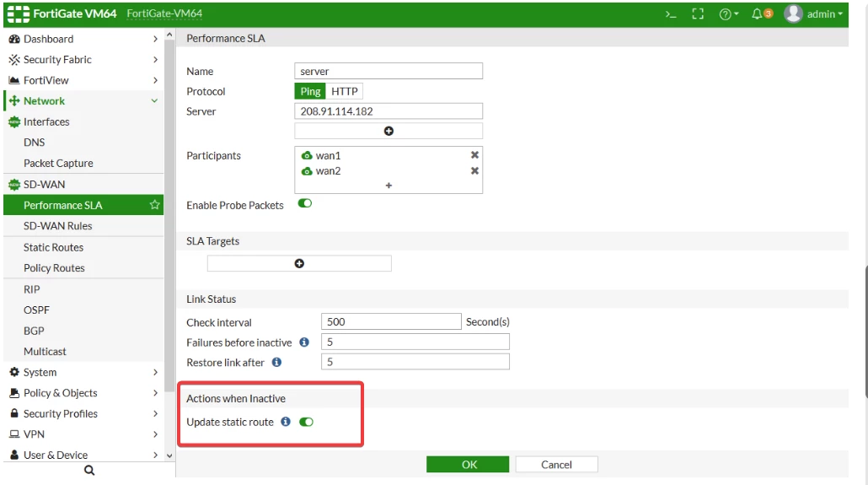Screen dimensions: 868x485
Task: Open the CLI console icon
Action: (671, 14)
